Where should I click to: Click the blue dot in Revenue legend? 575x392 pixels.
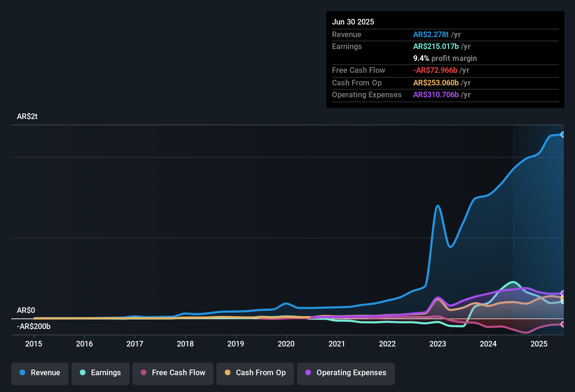(22, 372)
